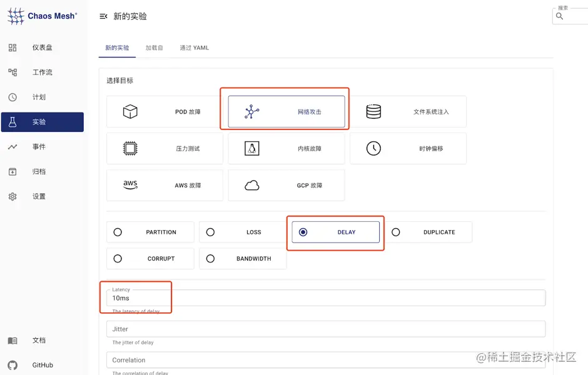This screenshot has height=375, width=588.
Task: Open the dashboard icon 仪表盘
Action: 13,47
